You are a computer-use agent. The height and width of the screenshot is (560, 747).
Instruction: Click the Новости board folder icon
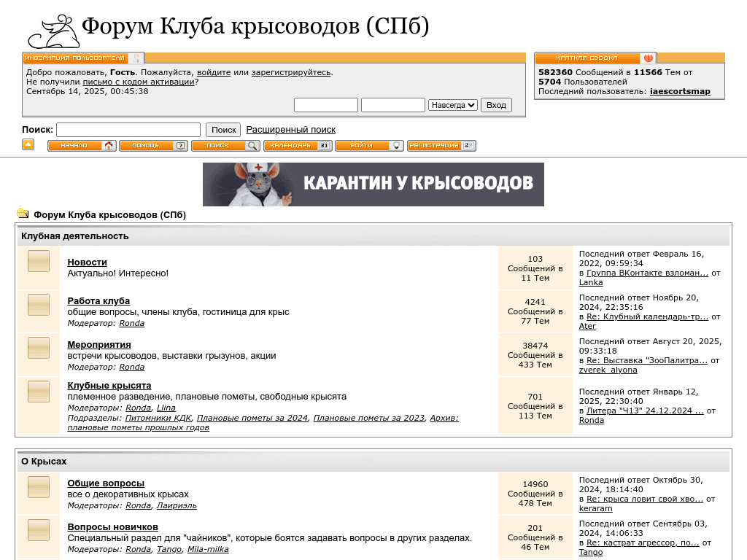39,262
